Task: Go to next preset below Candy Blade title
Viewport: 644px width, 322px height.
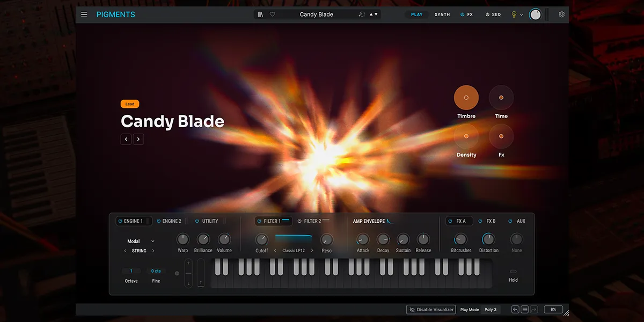Action: (138, 139)
